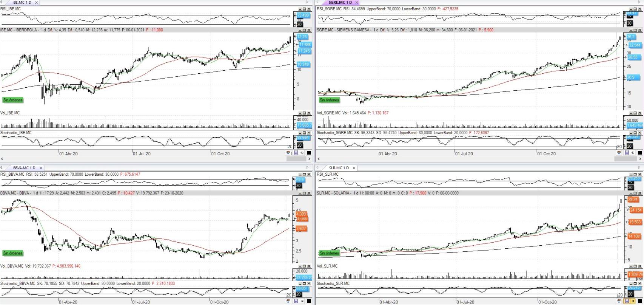Click 'Sin órdenes' button on Iberdrola chart

coord(13,100)
